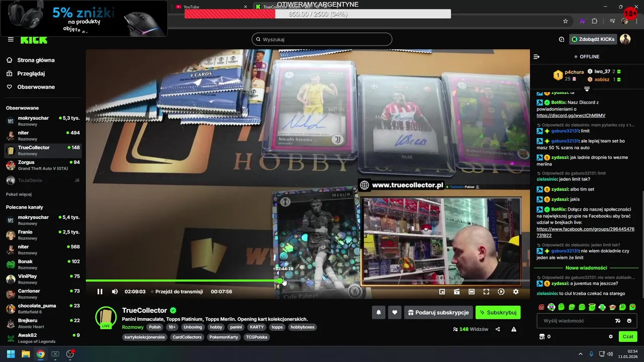Open video player settings gear
Image resolution: width=644 pixels, height=362 pixels.
(516, 292)
